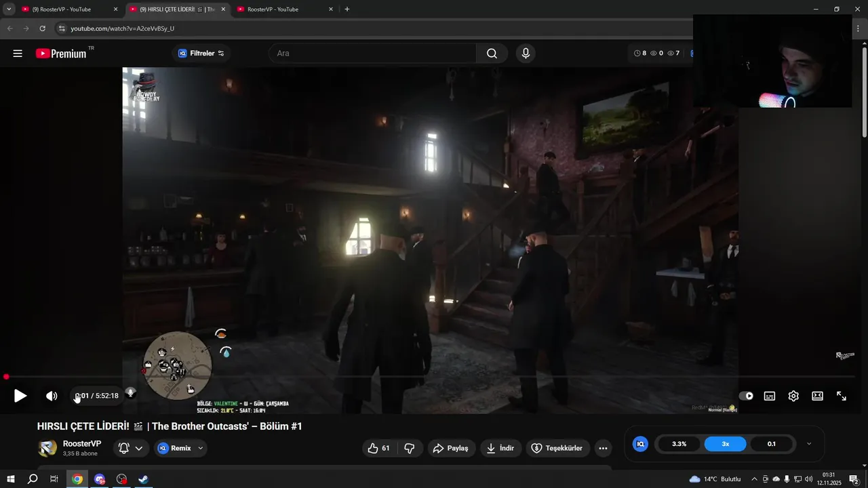868x488 pixels.
Task: Enter full screen mode
Action: pos(842,396)
